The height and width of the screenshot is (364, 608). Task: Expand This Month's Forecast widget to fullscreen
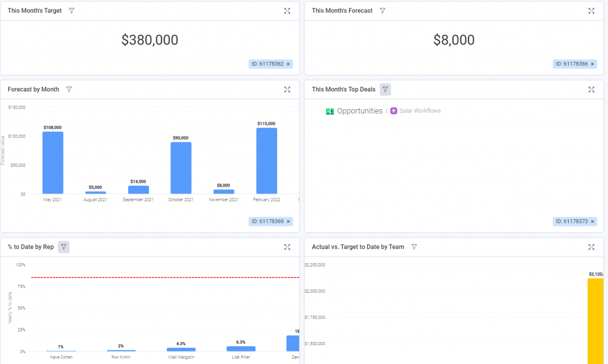point(591,11)
